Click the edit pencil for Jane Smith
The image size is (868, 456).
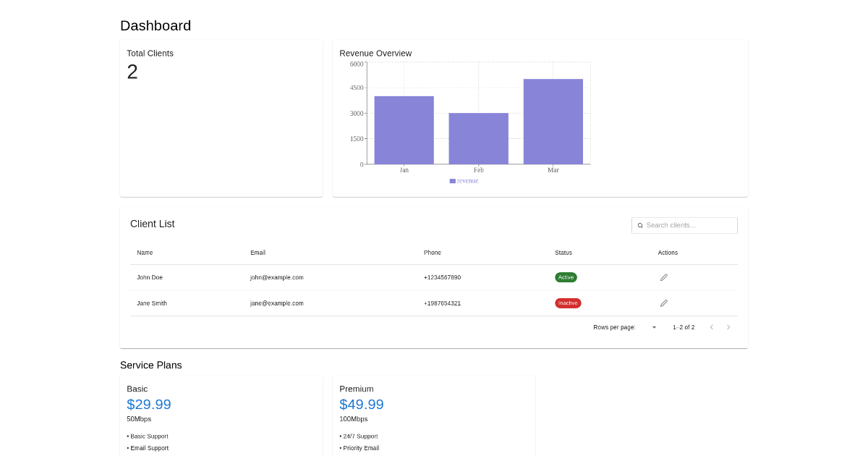tap(663, 303)
